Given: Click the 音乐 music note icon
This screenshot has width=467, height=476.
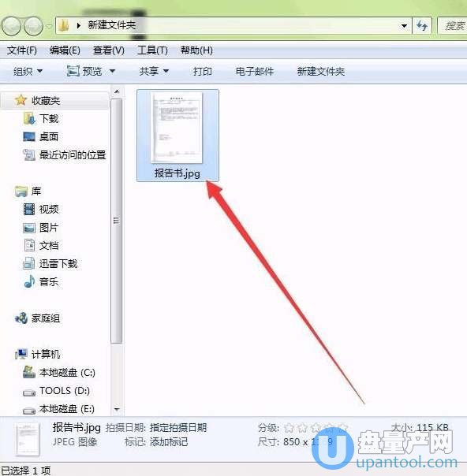Looking at the screenshot, I should click(29, 281).
